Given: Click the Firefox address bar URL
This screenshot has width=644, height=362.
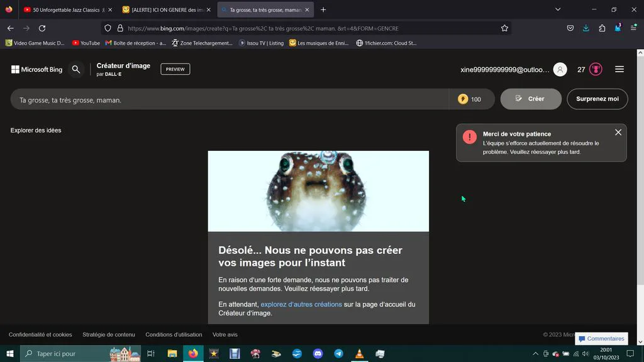Looking at the screenshot, I should [263, 28].
